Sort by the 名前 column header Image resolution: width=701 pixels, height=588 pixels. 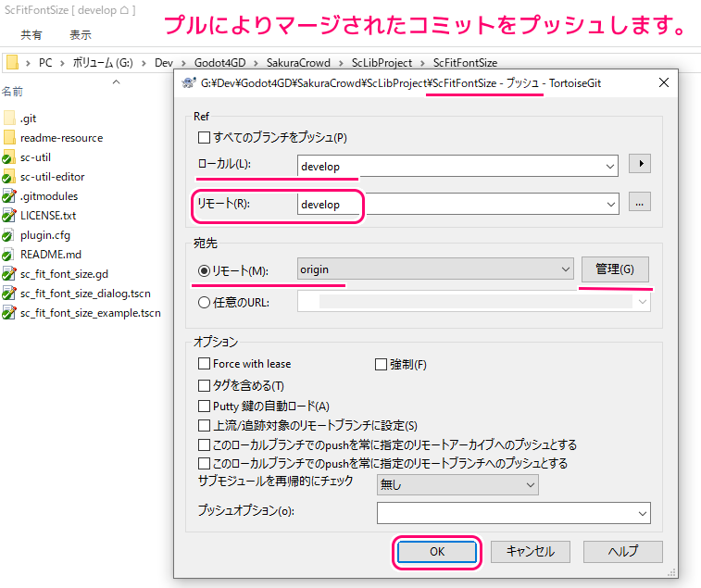coord(12,92)
